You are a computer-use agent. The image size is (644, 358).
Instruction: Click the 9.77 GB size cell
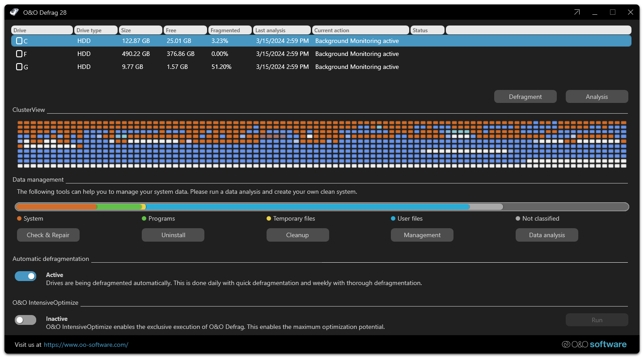point(133,67)
